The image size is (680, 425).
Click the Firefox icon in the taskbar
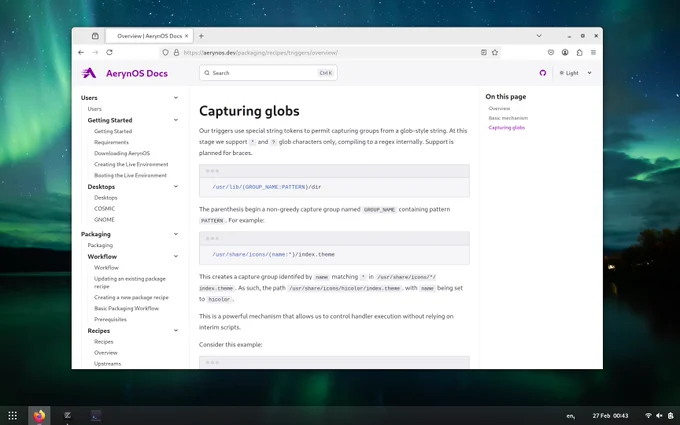click(x=39, y=416)
